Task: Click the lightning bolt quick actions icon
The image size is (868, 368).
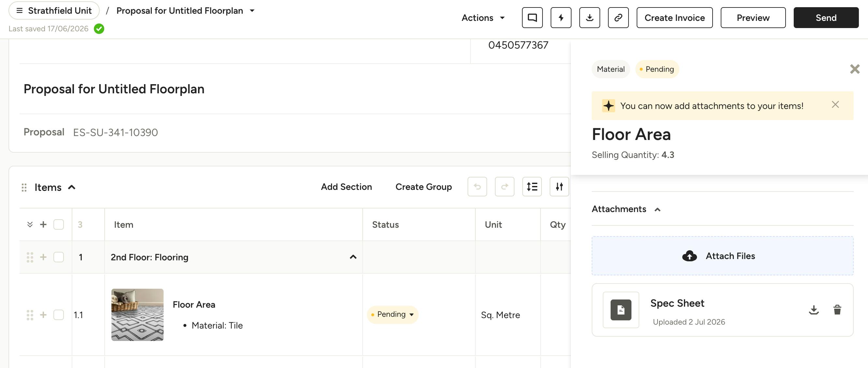Action: 561,18
